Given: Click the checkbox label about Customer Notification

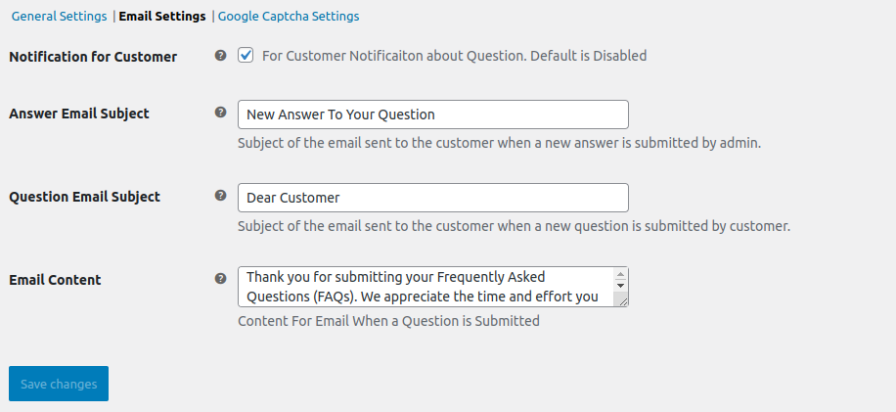Looking at the screenshot, I should (x=454, y=56).
